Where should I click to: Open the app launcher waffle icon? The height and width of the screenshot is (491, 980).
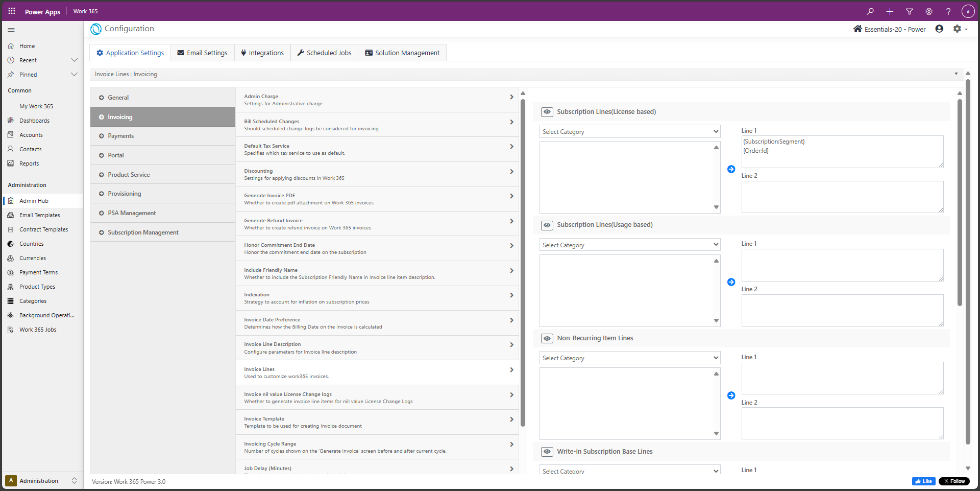click(x=12, y=11)
